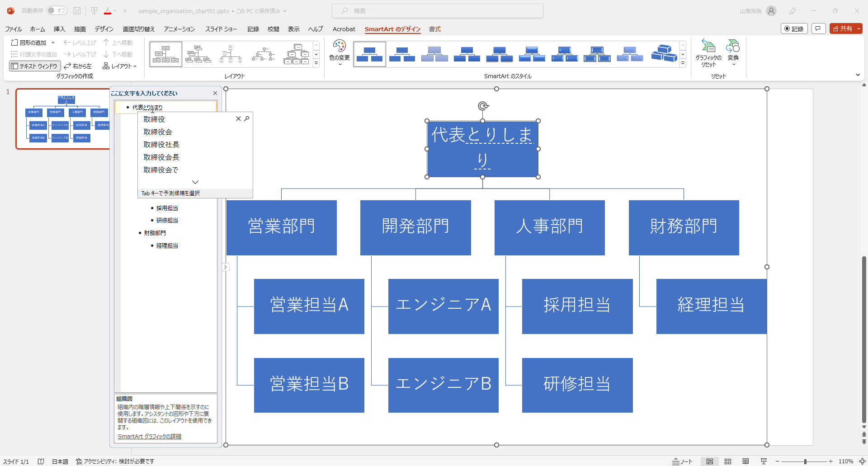This screenshot has width=868, height=466.
Task: Click the グラフィックのリセット icon
Action: 708,47
